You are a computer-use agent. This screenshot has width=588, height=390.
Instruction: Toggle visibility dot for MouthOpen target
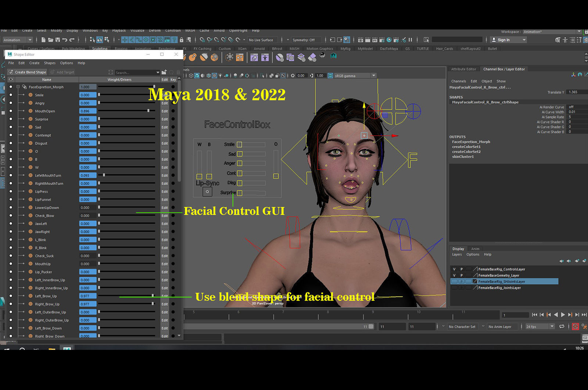click(x=11, y=111)
